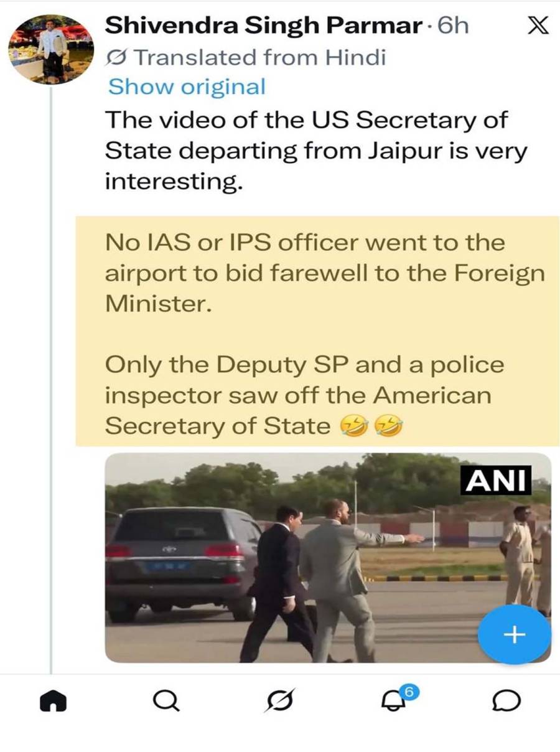Click tweet text about US Secretary of State
This screenshot has height=752, width=560.
pyautogui.click(x=315, y=151)
